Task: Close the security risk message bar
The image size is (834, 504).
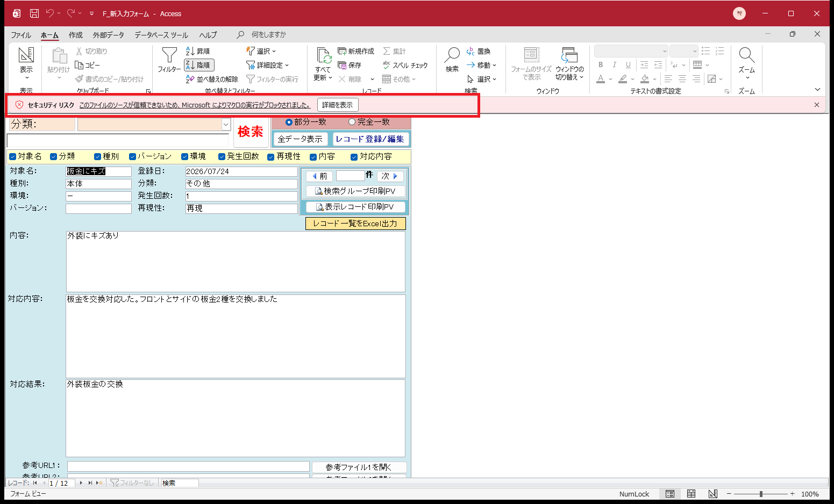Action: pos(817,105)
